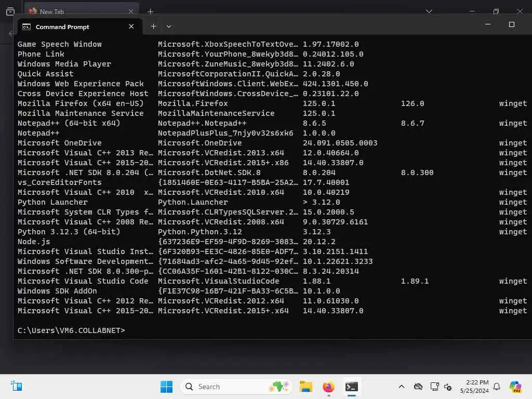Click 'vs_CoreEditorFonts' entry

[59, 182]
